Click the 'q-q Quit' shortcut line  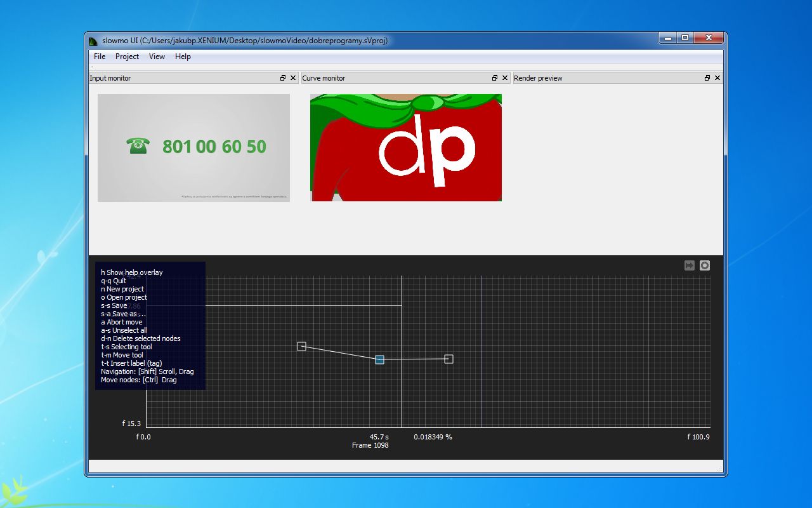(114, 281)
